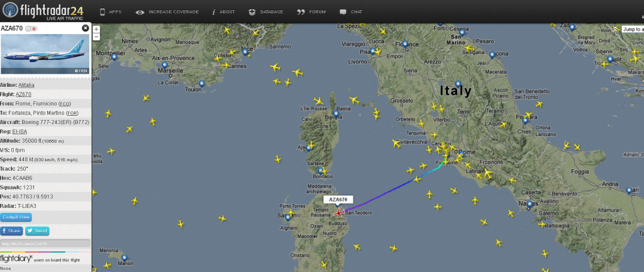Open the EI-ISA registration link
The height and width of the screenshot is (272, 644).
pos(19,132)
